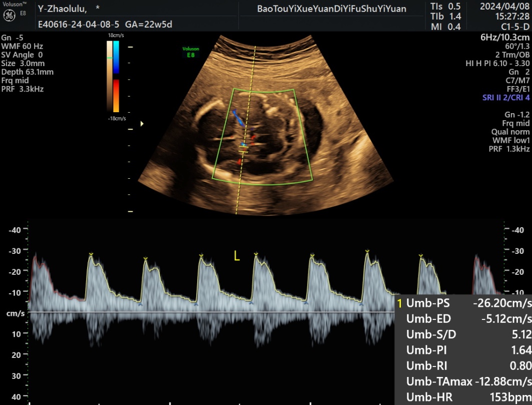
Task: Click the Umb-RI result line
Action: pos(463,366)
